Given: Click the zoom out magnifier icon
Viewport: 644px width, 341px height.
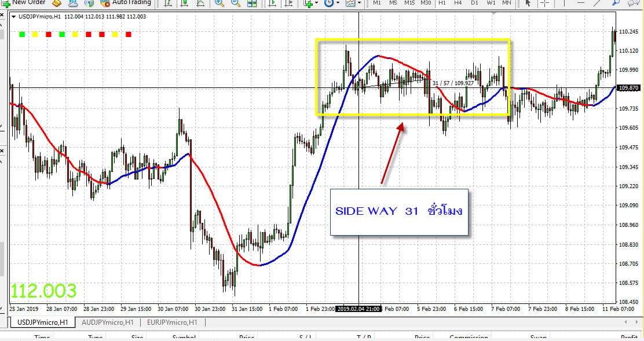Looking at the screenshot, I should (x=236, y=3).
